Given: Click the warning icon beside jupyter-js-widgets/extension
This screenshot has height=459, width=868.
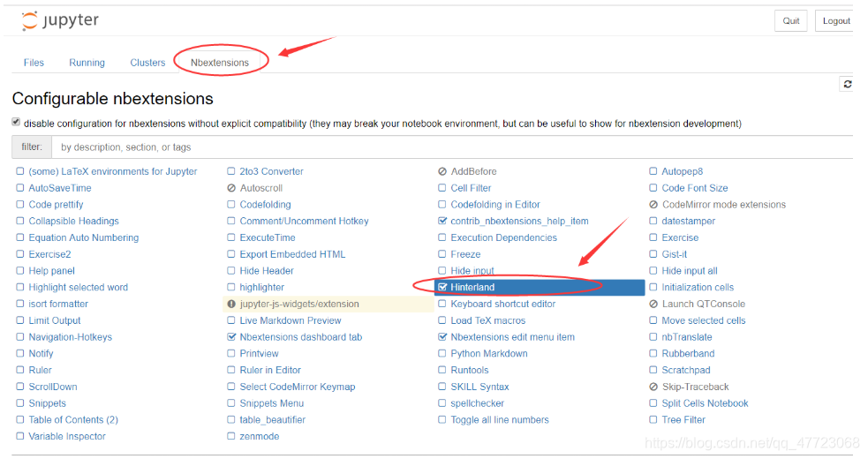Looking at the screenshot, I should [230, 304].
